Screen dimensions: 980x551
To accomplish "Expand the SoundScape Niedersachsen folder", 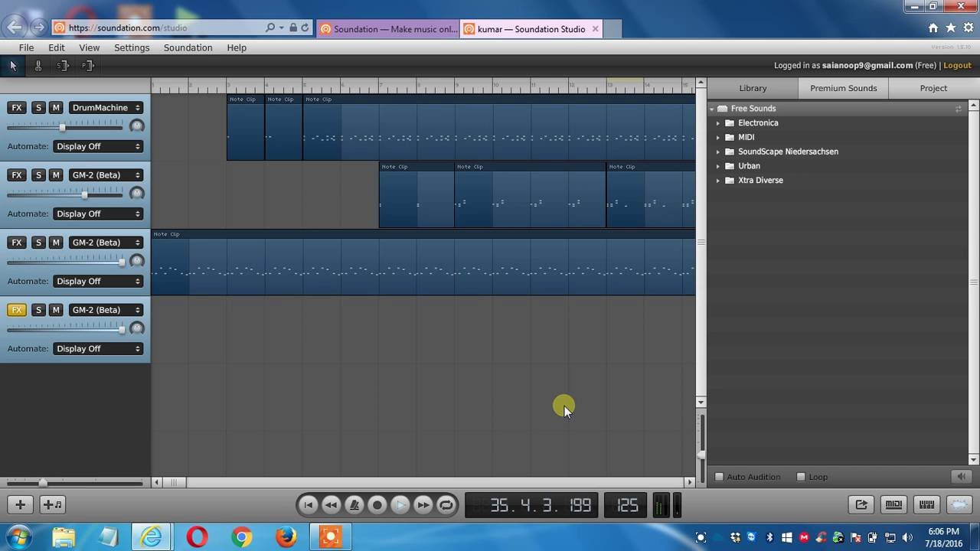I will pos(718,152).
